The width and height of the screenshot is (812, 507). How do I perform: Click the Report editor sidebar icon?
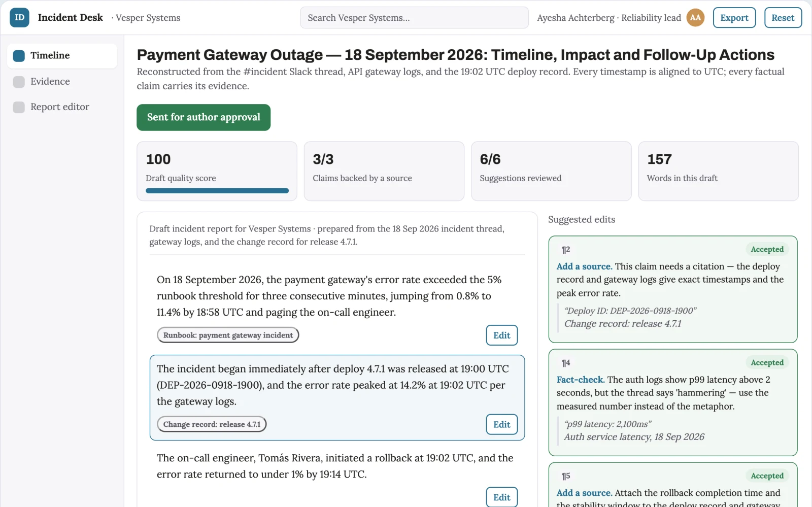point(19,107)
